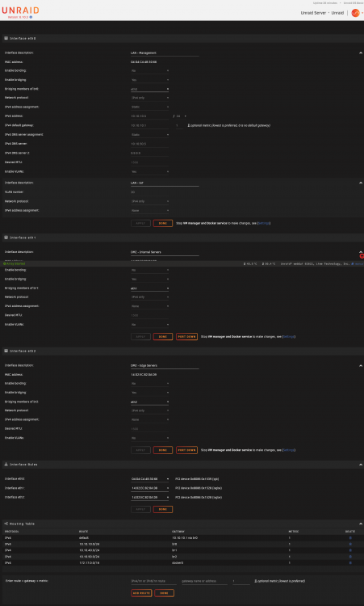Open the manual link in status bar
364x606 pixels.
coord(359,263)
